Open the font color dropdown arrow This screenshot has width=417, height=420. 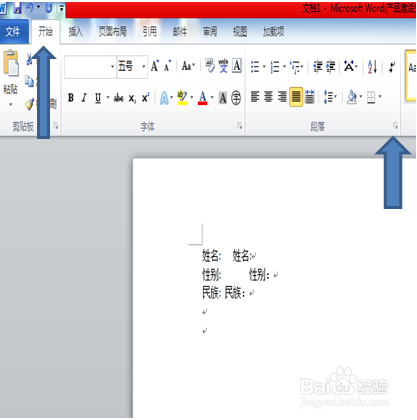(212, 98)
